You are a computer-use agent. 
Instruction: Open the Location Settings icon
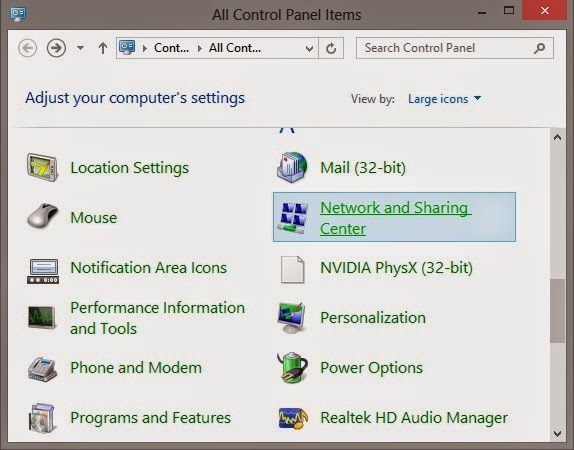[x=42, y=168]
